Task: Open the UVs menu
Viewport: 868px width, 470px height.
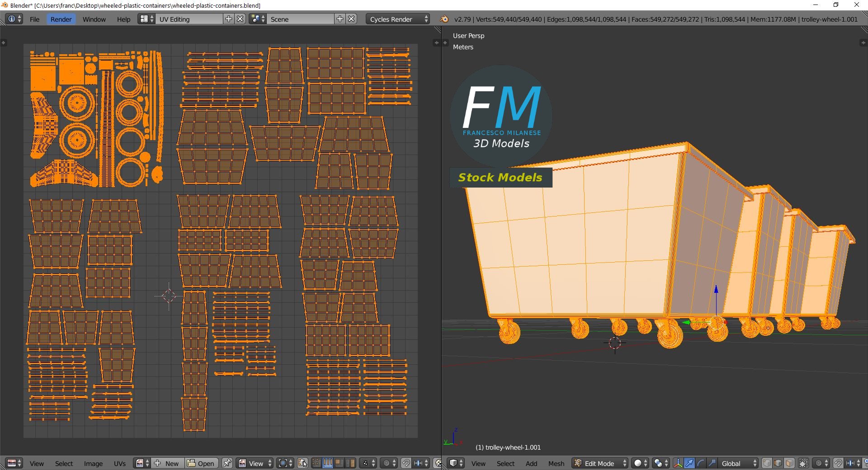Action: [120, 463]
